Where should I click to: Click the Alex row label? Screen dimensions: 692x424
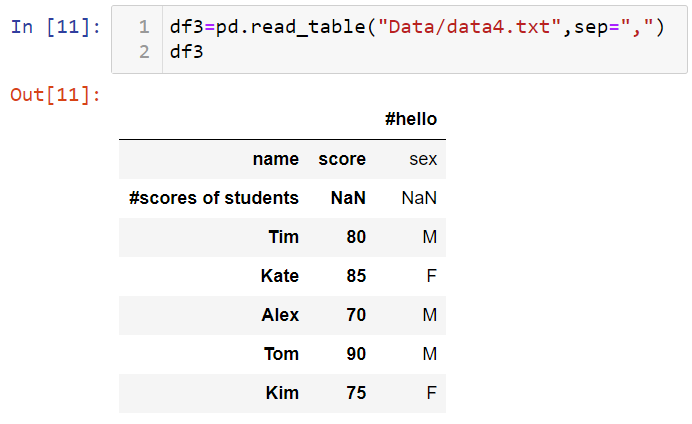point(280,315)
